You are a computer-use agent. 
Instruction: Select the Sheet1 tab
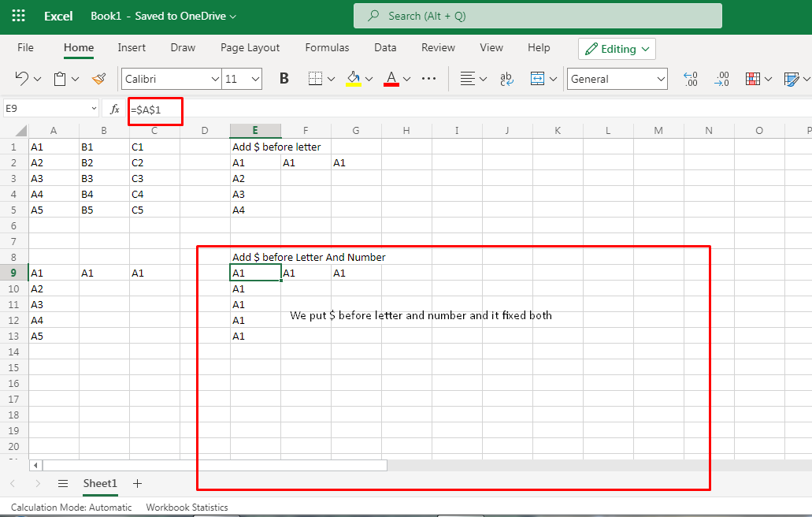coord(100,483)
